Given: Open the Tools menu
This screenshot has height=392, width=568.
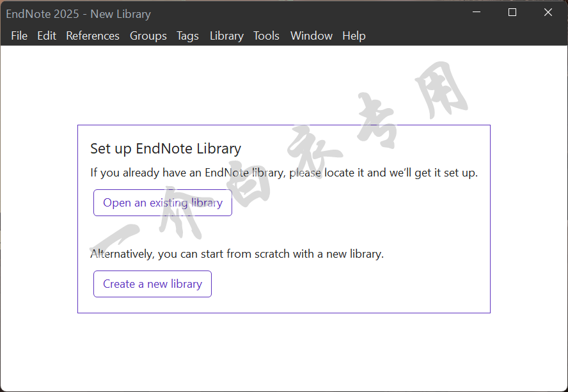Looking at the screenshot, I should pos(266,36).
